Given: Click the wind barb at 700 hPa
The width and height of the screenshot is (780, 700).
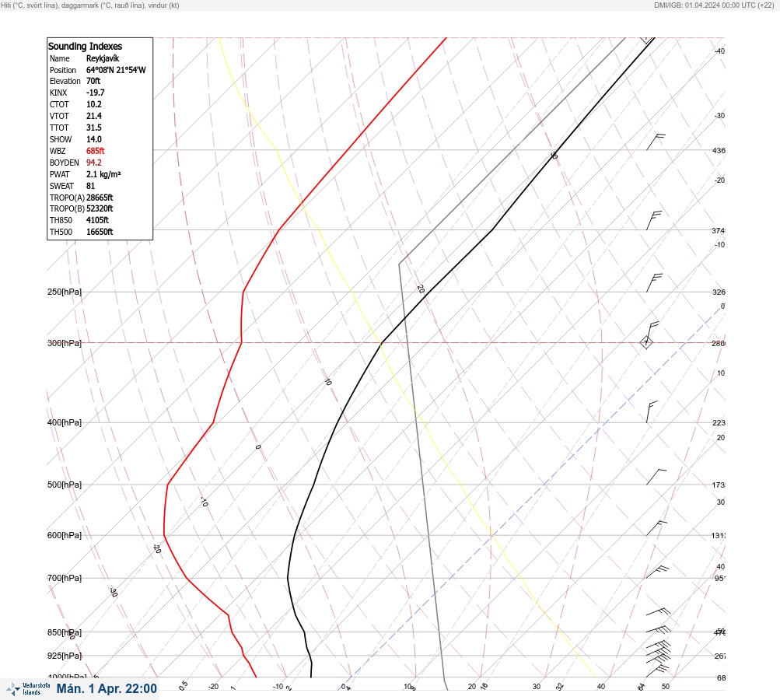Looking at the screenshot, I should [657, 572].
